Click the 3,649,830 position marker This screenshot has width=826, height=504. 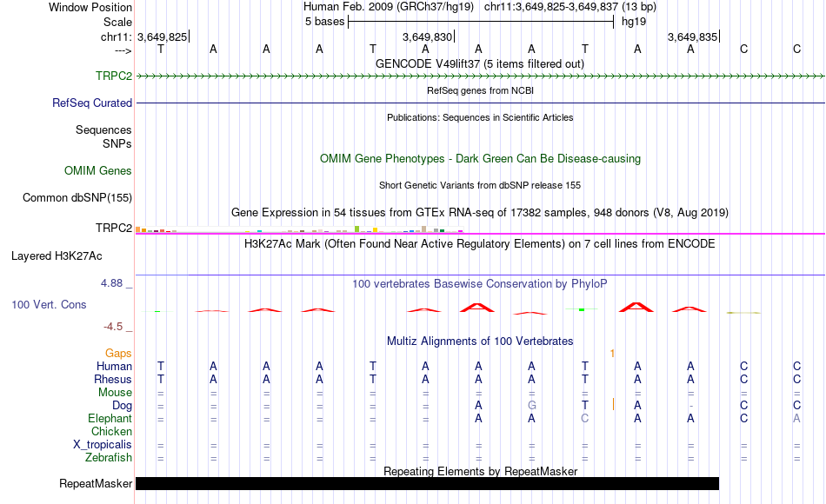(428, 36)
